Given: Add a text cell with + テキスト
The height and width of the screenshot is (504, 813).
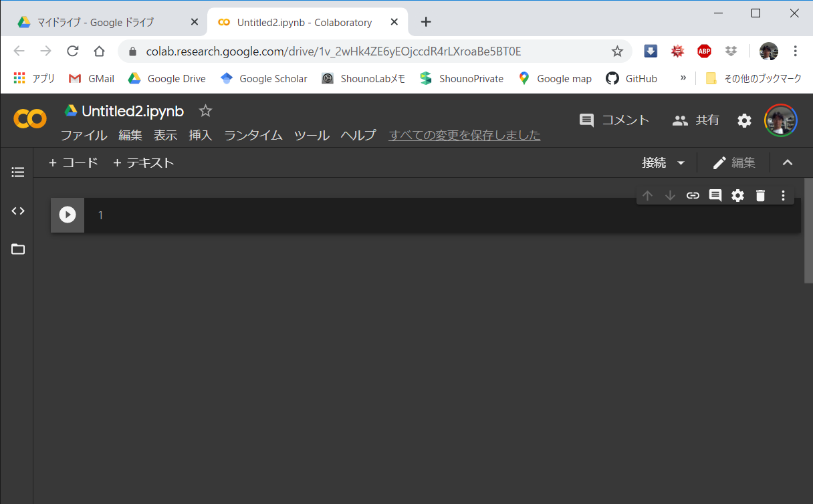Looking at the screenshot, I should pyautogui.click(x=144, y=162).
